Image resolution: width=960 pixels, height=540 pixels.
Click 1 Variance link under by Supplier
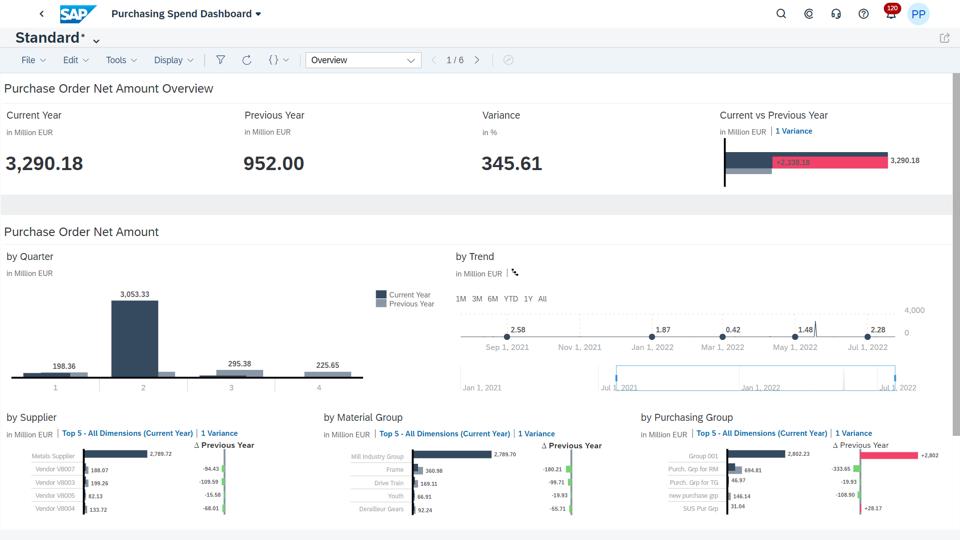[x=219, y=433]
